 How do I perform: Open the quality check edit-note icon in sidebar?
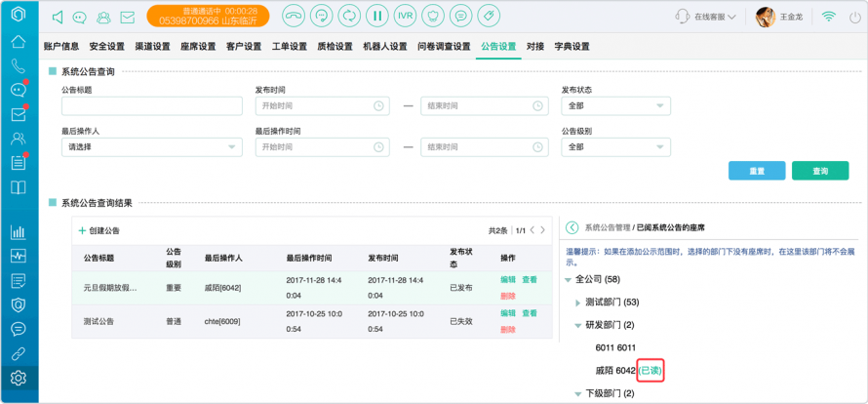coord(19,280)
